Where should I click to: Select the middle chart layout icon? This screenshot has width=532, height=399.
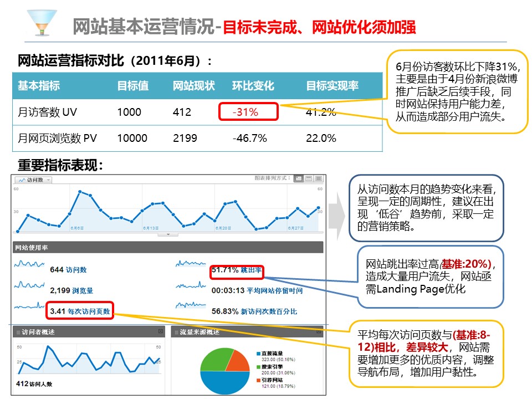309,178
